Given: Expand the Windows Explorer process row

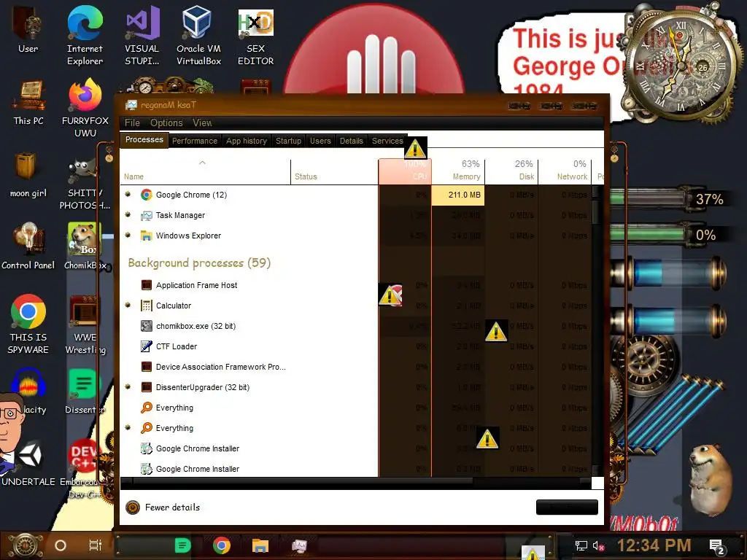Looking at the screenshot, I should [x=128, y=236].
